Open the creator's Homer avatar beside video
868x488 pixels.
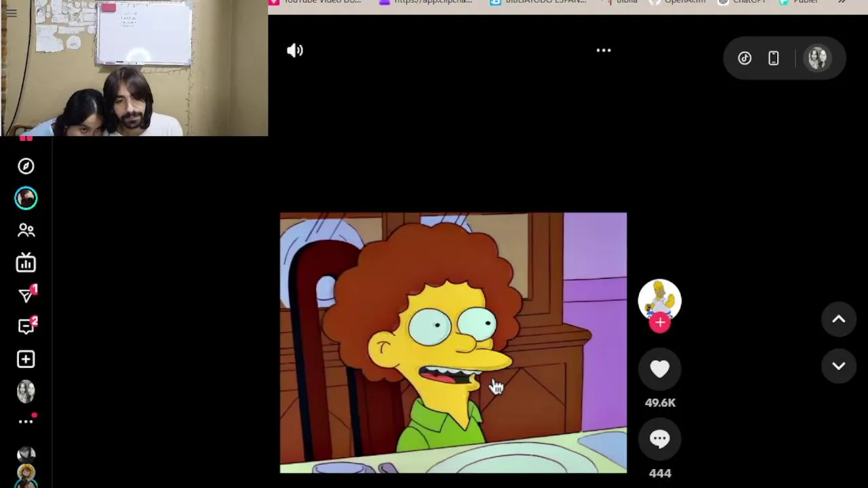[x=660, y=299]
